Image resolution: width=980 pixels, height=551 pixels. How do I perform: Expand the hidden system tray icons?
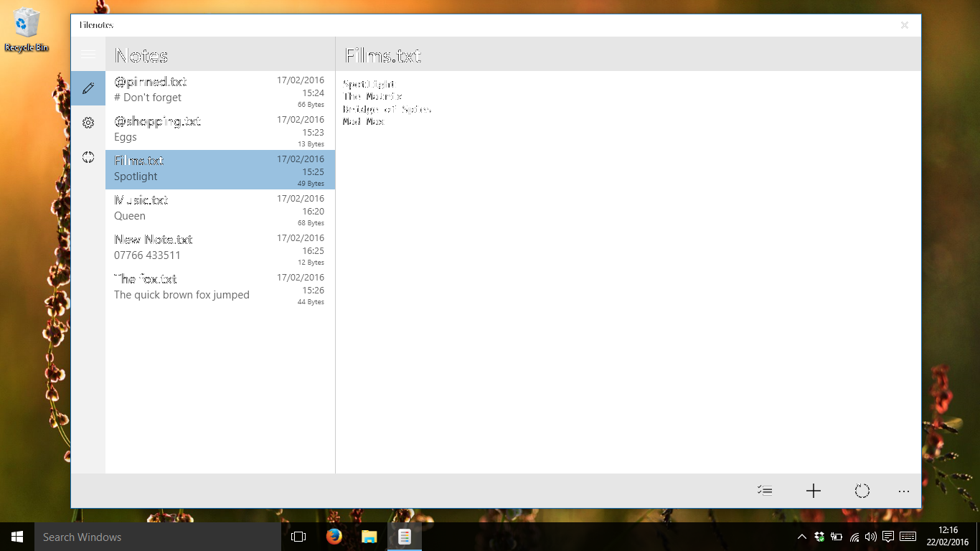[x=802, y=537]
